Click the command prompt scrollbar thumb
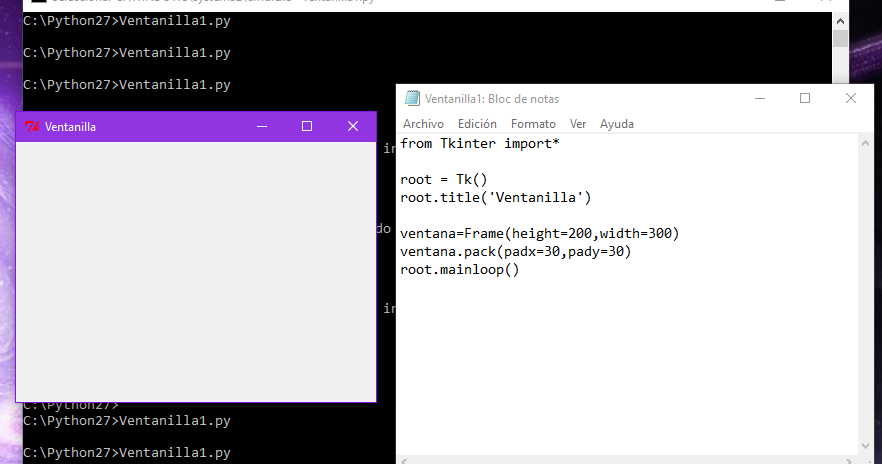Viewport: 882px width, 464px height. [x=840, y=39]
